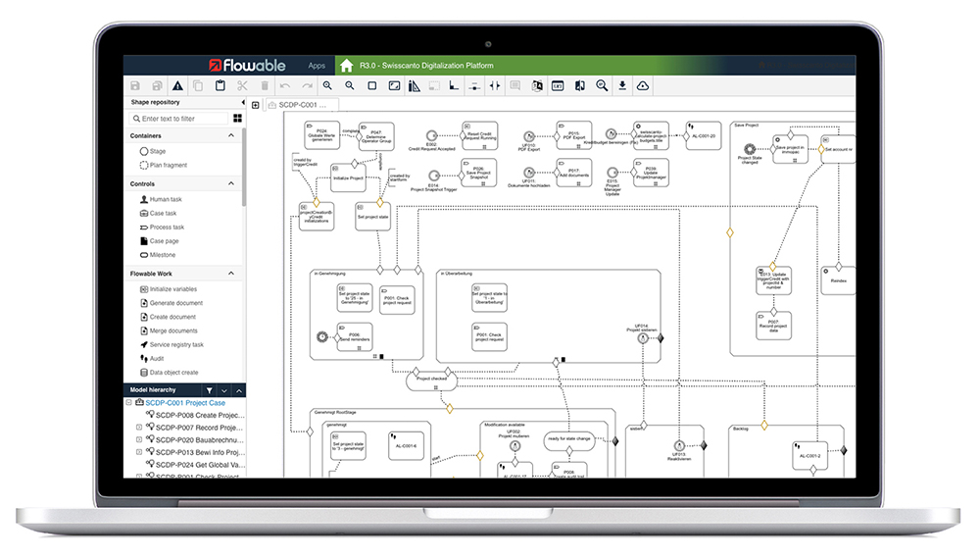The width and height of the screenshot is (980, 558).
Task: Click the search magnifier icon in toolbar
Action: 602,85
